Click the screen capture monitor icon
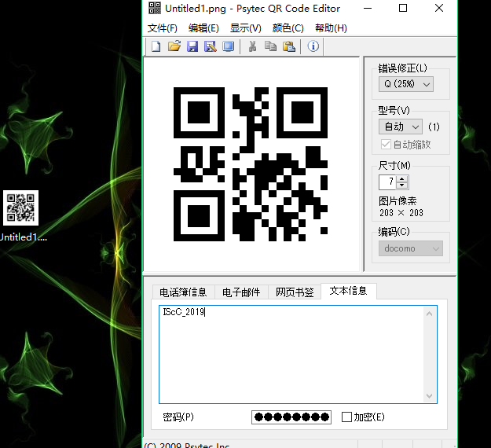Image resolution: width=491 pixels, height=448 pixels. click(229, 46)
